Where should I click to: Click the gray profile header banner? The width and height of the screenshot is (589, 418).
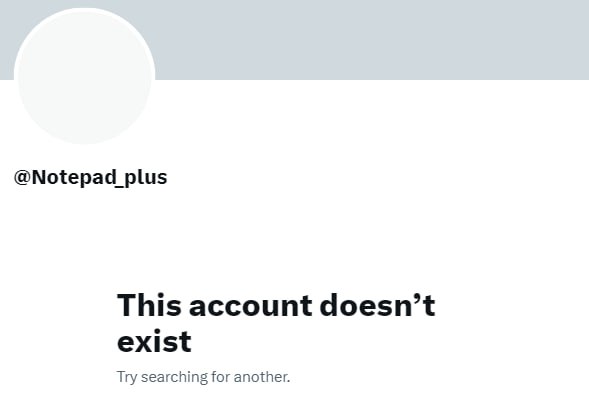coord(294,40)
